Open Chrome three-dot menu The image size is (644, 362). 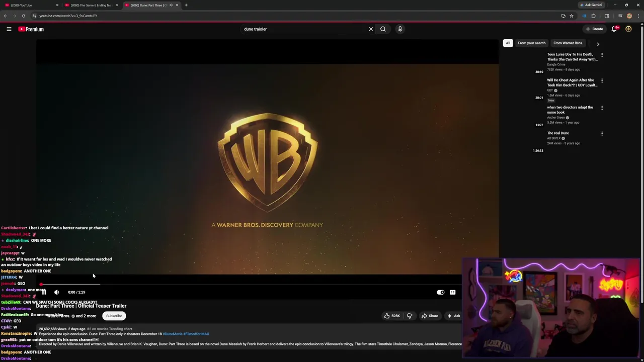pyautogui.click(x=638, y=16)
